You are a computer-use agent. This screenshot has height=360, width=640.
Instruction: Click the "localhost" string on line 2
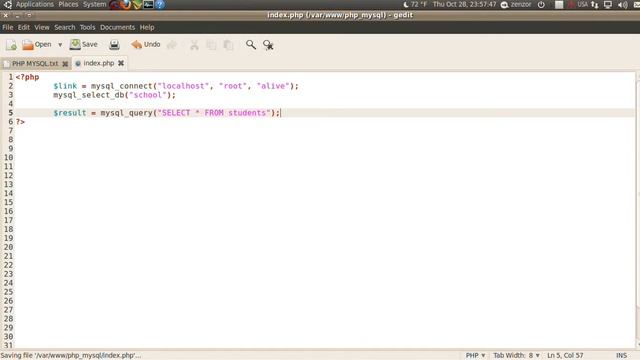[183, 86]
